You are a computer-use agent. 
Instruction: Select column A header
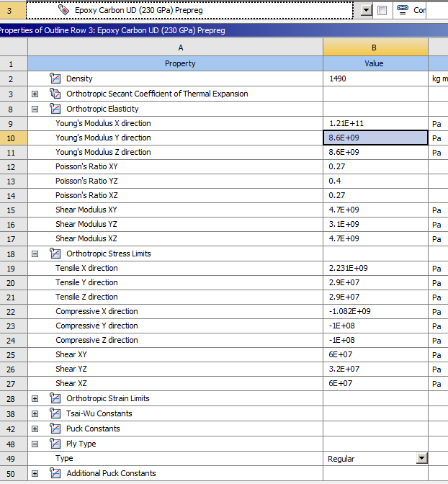(175, 48)
